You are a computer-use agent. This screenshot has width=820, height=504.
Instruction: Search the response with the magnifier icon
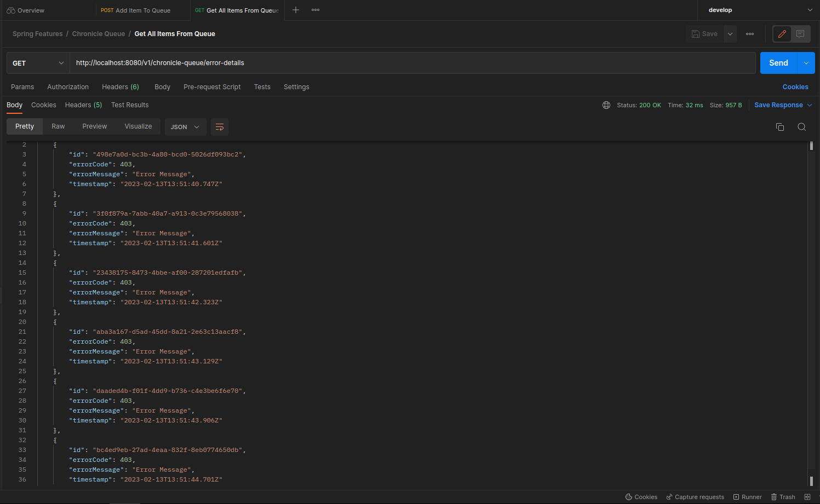pyautogui.click(x=802, y=127)
